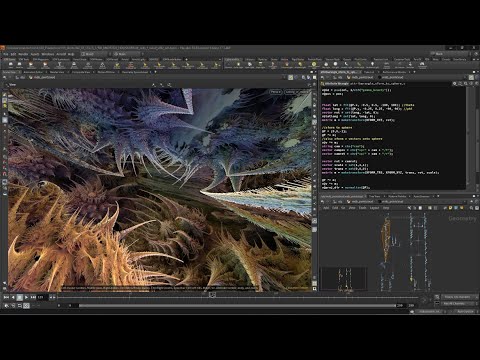Open the Edit menu in main menu bar
The image size is (480, 360).
coord(13,54)
